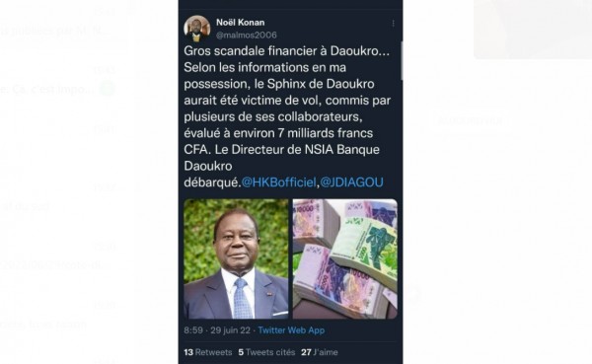Click the 8:59 · 29 juin 22 timestamp
The height and width of the screenshot is (364, 592).
tap(217, 330)
